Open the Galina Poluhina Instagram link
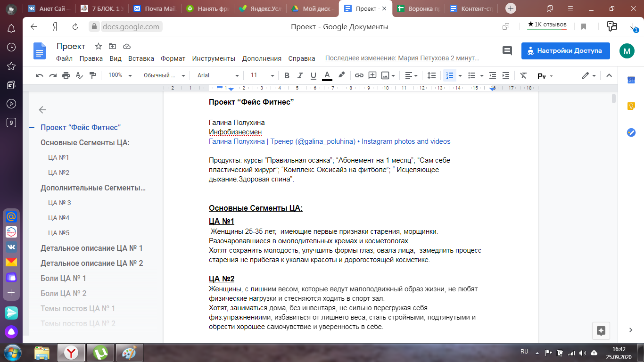 330,141
